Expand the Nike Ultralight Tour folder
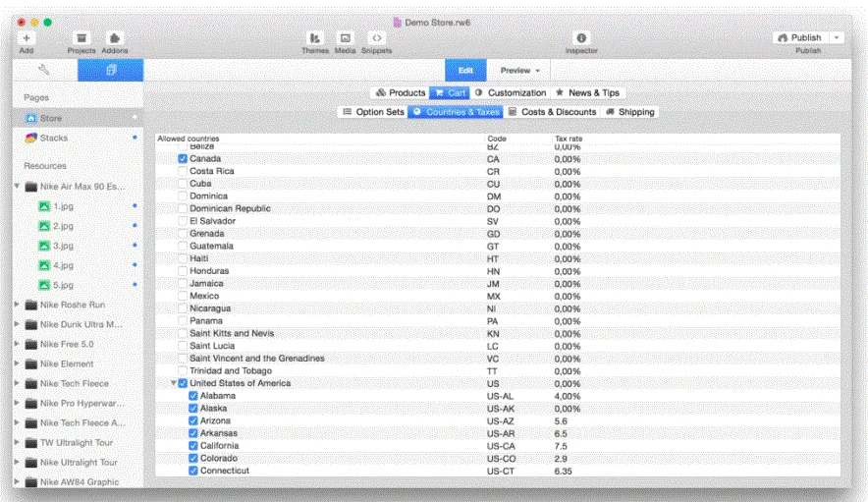 (17, 462)
